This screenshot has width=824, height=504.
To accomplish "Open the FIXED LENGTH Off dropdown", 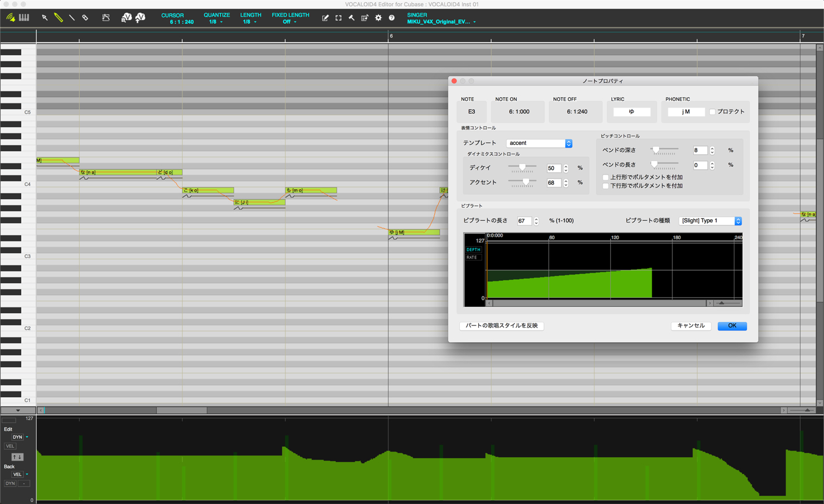I will tap(290, 22).
